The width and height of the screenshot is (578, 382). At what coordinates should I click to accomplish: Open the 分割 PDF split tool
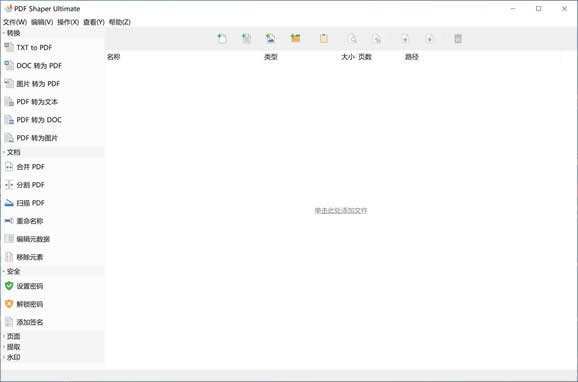pyautogui.click(x=25, y=185)
